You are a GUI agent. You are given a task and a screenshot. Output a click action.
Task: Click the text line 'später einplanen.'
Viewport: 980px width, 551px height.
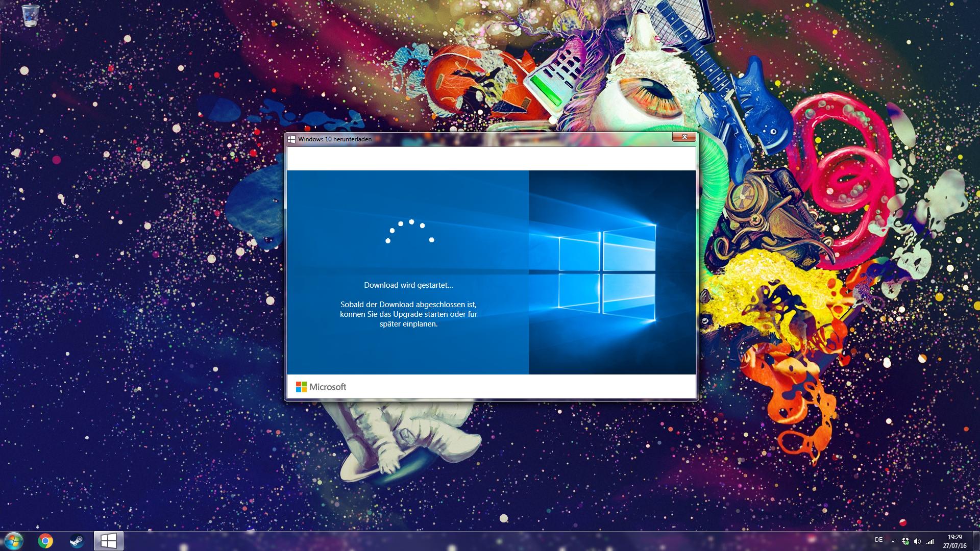coord(408,324)
